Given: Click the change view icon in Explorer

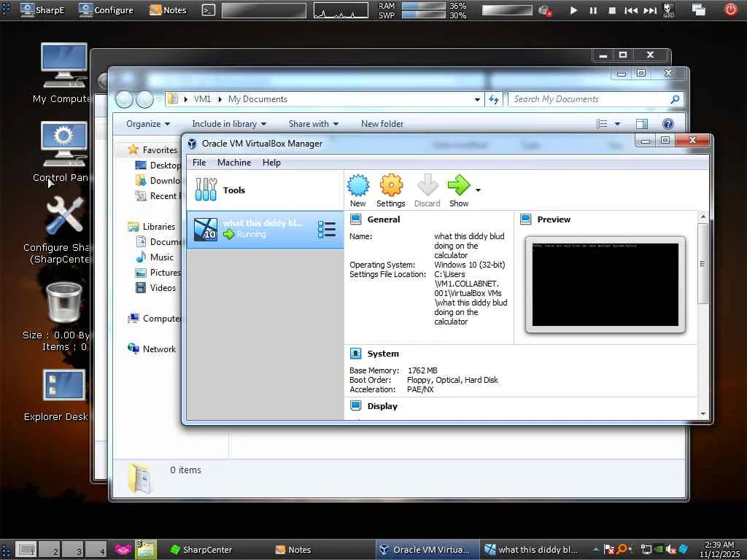Looking at the screenshot, I should [x=601, y=124].
